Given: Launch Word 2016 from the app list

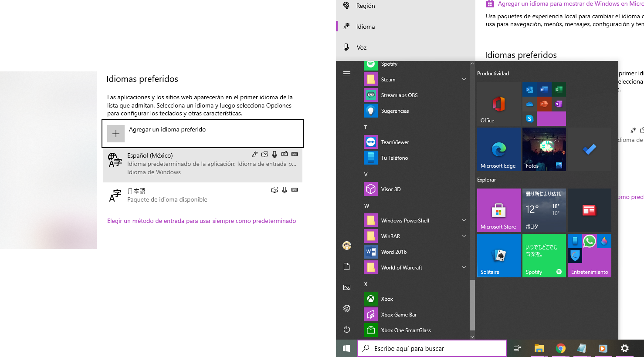Looking at the screenshot, I should [x=416, y=252].
